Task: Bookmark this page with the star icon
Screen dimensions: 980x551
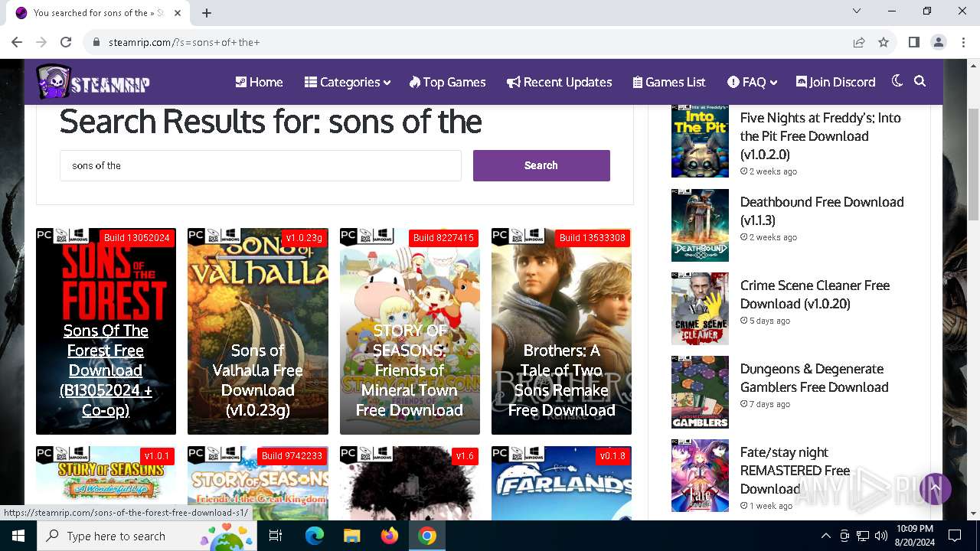Action: point(884,42)
